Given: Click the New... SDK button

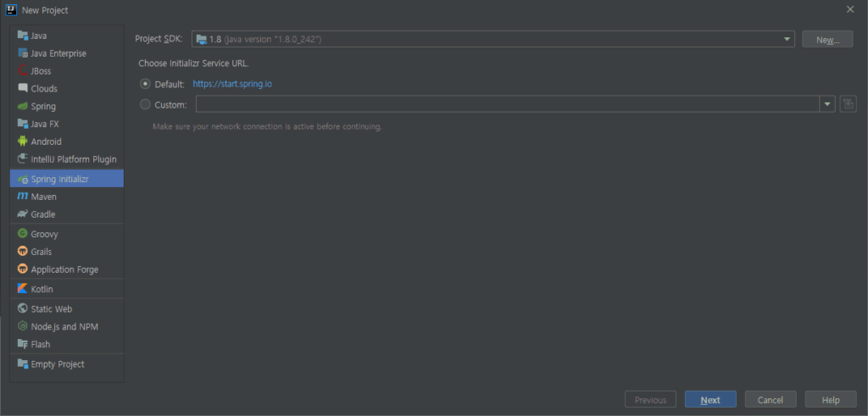Looking at the screenshot, I should (827, 39).
